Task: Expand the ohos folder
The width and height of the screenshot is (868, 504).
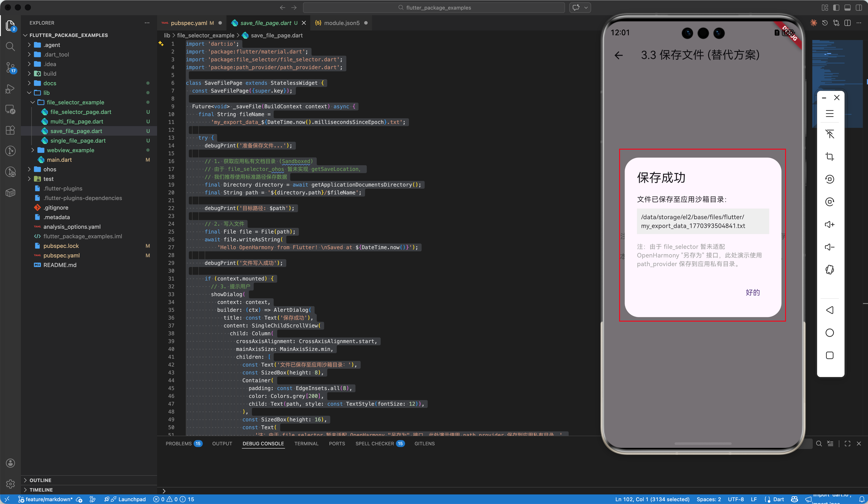Action: tap(50, 169)
